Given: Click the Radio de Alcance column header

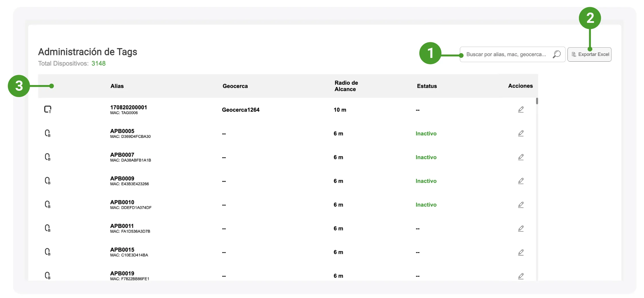Looking at the screenshot, I should (346, 86).
